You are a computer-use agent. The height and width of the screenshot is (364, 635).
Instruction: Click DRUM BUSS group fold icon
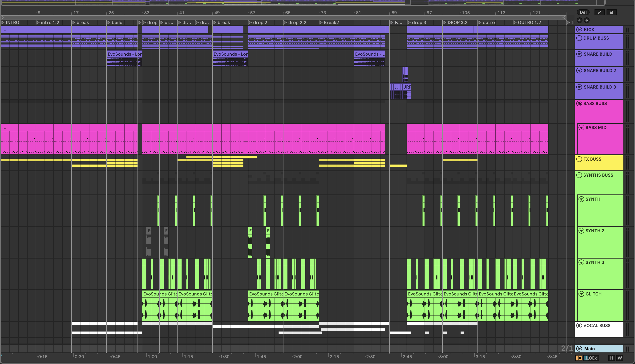pos(579,38)
